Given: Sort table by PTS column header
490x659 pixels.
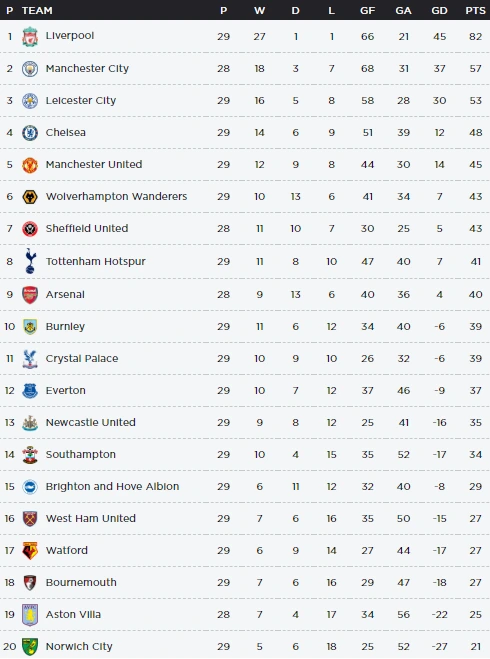Looking at the screenshot, I should coord(475,10).
